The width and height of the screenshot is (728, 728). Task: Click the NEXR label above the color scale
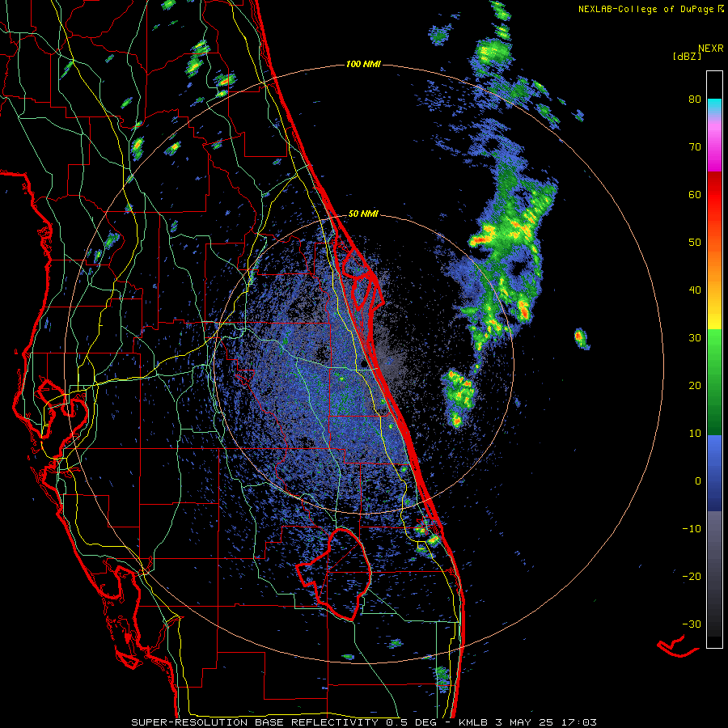[x=711, y=49]
